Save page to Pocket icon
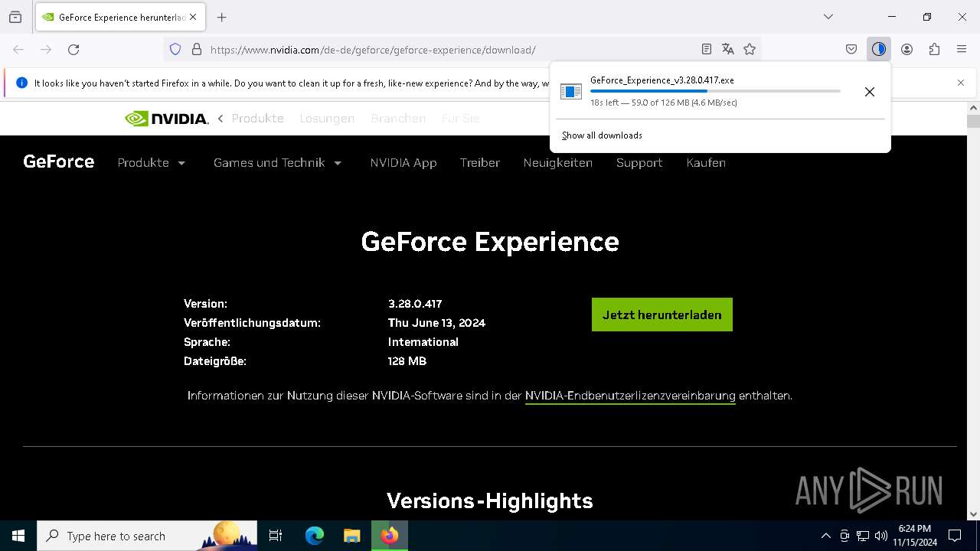Viewport: 980px width, 551px height. (x=851, y=49)
